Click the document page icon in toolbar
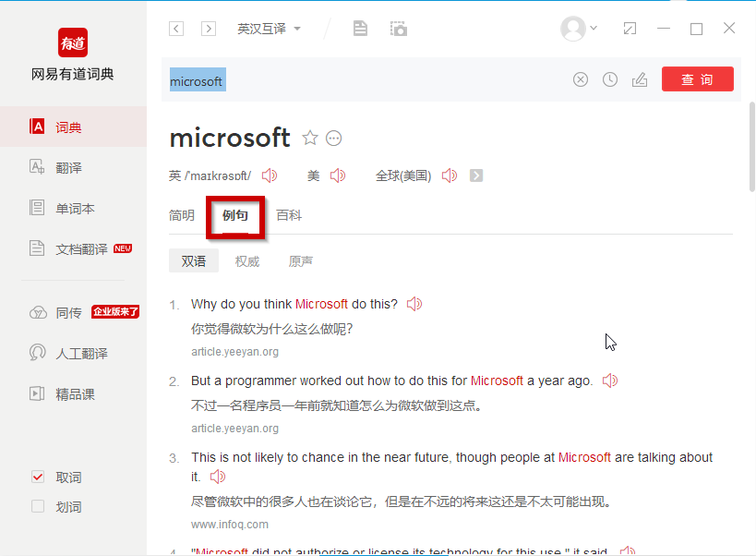The height and width of the screenshot is (556, 756). [360, 29]
